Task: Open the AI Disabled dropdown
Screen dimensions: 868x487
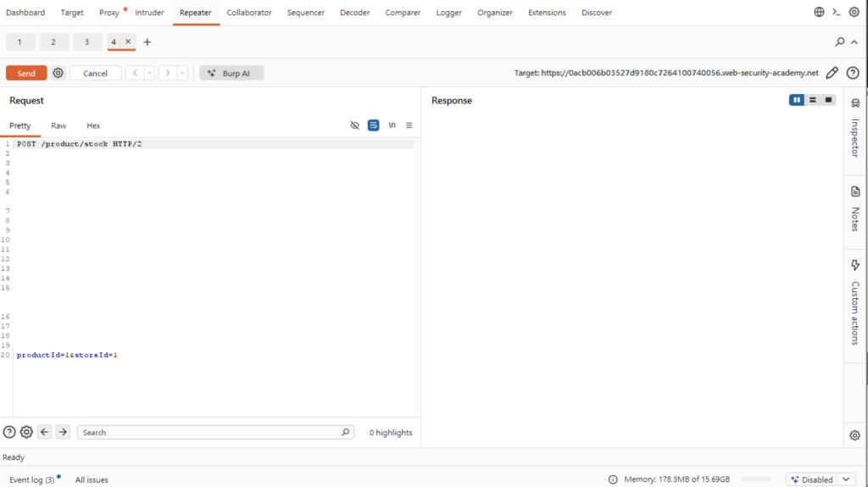Action: pos(821,480)
